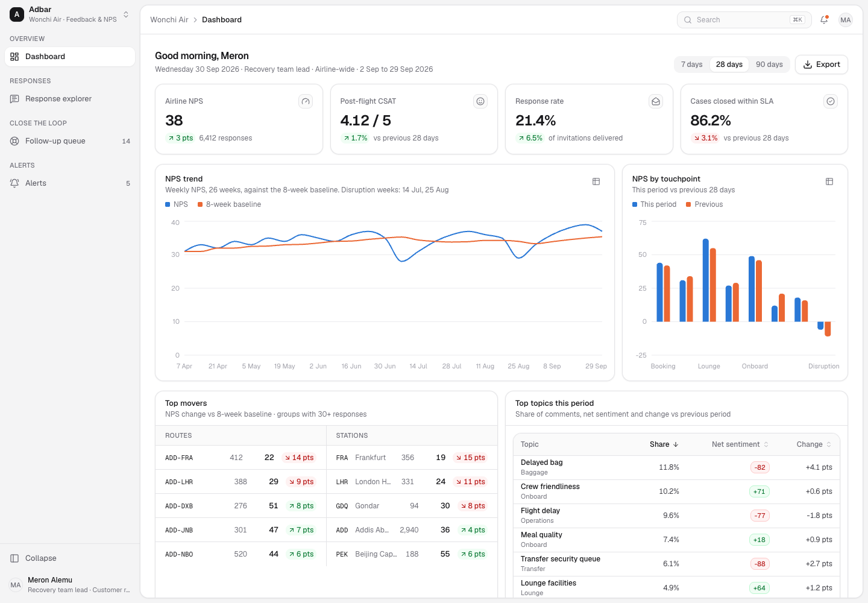Click the Response rate envelope icon
This screenshot has width=868, height=603.
(x=656, y=101)
